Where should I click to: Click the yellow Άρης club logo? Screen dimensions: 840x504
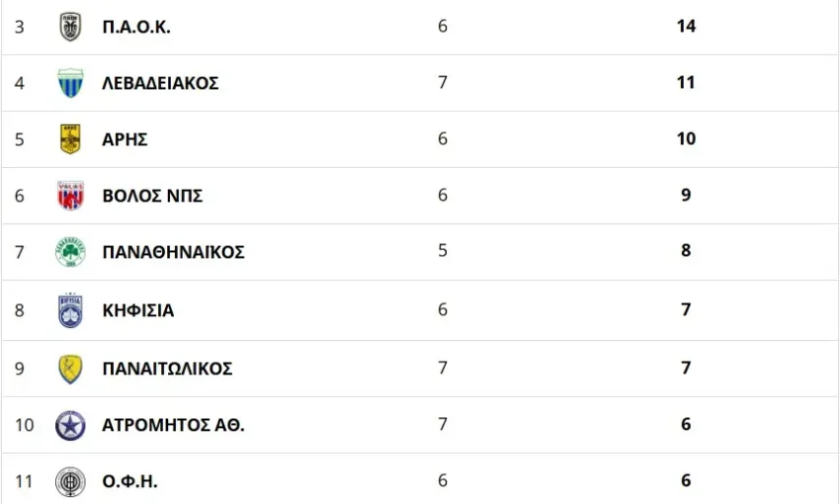click(x=71, y=140)
